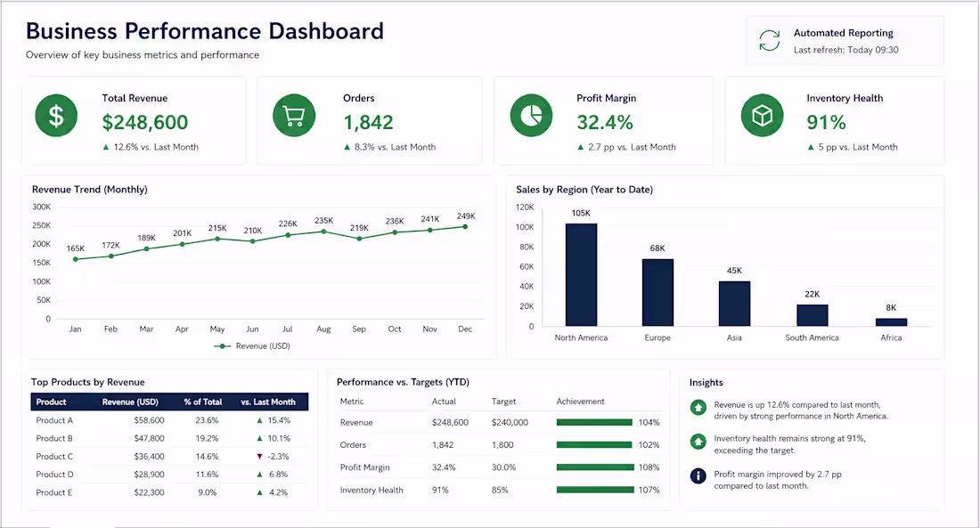
Task: Click the 1,800 orders target cell
Action: click(502, 445)
